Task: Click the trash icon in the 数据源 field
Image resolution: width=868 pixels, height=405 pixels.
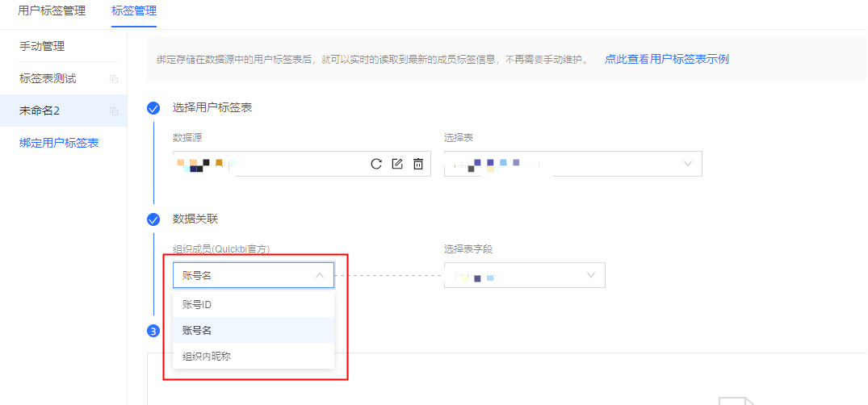Action: 418,164
